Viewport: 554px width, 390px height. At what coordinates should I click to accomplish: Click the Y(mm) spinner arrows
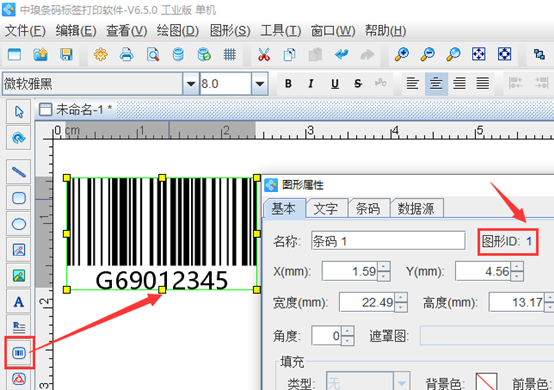pyautogui.click(x=517, y=271)
